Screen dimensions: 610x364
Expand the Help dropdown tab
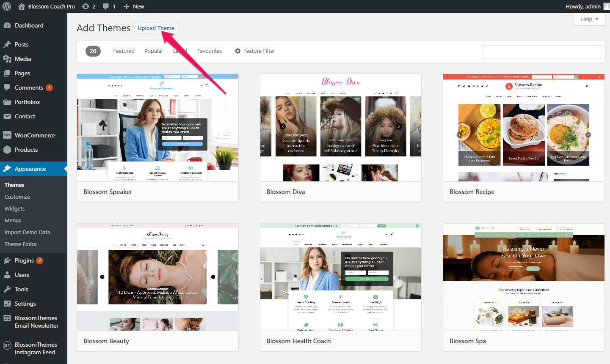click(x=590, y=19)
